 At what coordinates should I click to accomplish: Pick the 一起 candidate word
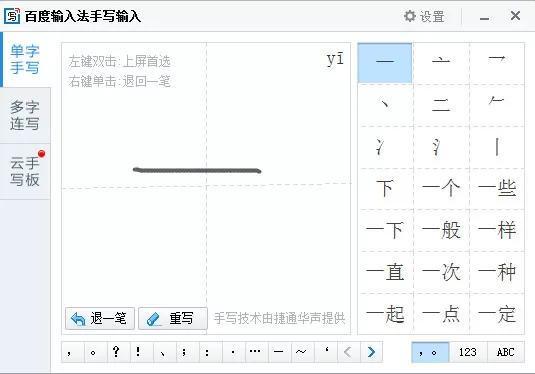coord(385,314)
